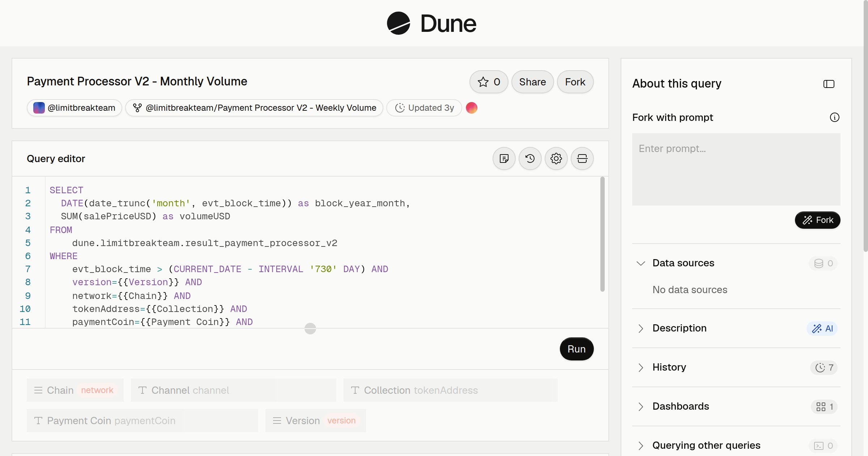Expand the Dashboards section

coord(641,406)
